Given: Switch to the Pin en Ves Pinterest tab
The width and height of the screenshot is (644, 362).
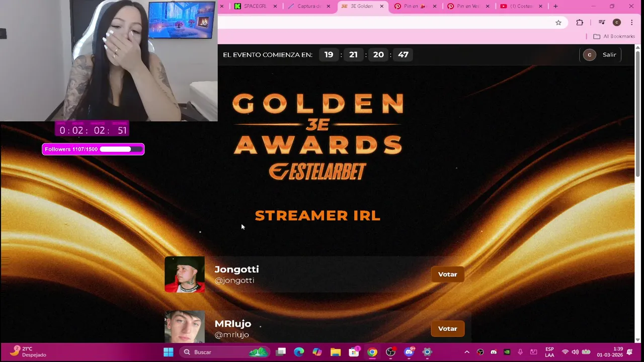Looking at the screenshot, I should pyautogui.click(x=467, y=6).
